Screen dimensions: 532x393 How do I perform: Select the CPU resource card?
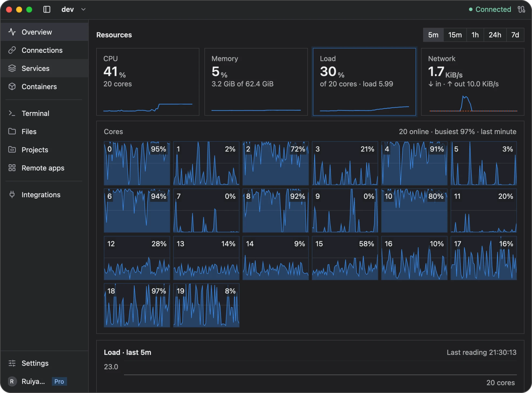(x=148, y=82)
